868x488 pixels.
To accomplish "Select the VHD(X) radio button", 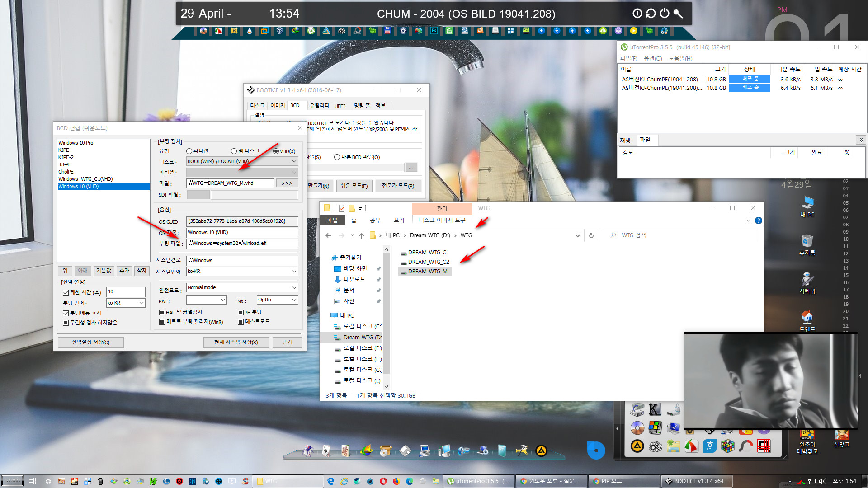I will [276, 151].
